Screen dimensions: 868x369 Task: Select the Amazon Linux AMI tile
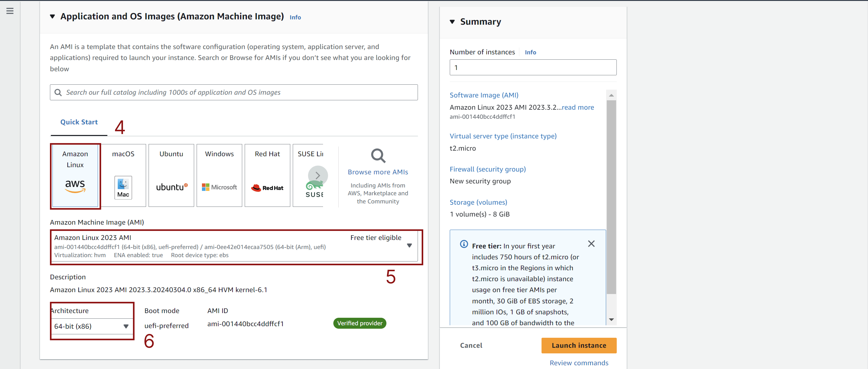(x=75, y=175)
